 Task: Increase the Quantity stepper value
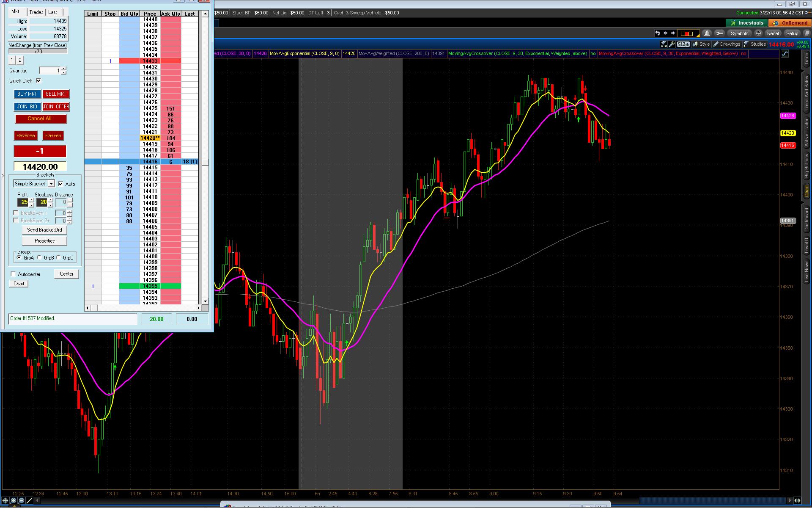click(63, 69)
